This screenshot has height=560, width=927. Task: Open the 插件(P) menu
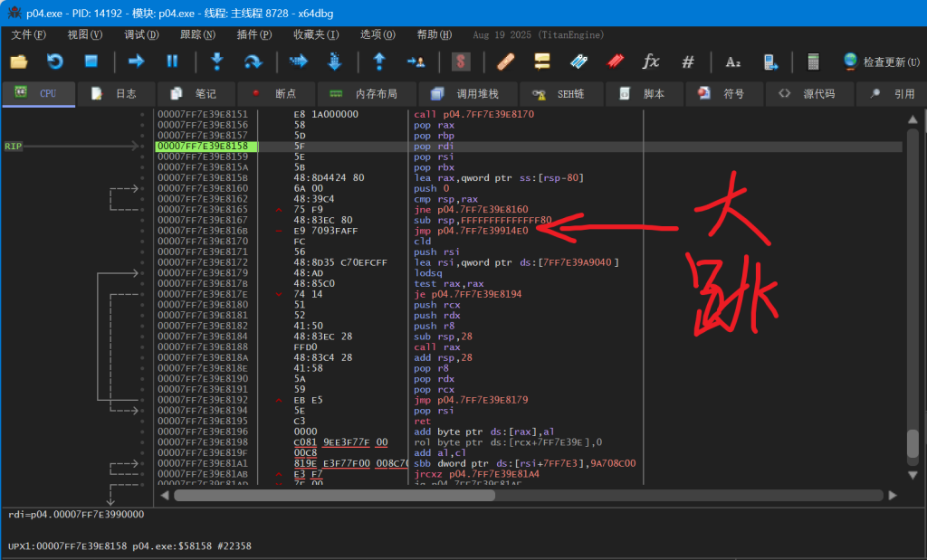(253, 34)
